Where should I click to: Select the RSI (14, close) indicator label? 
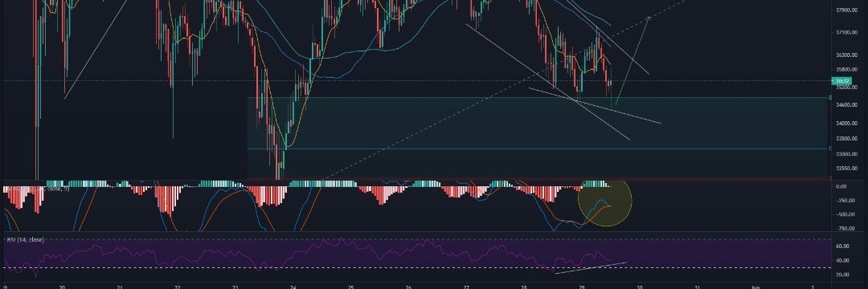coord(25,240)
